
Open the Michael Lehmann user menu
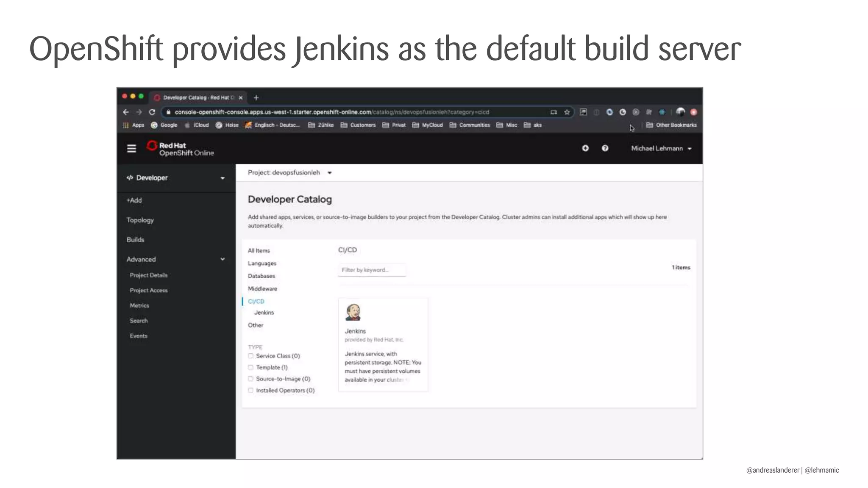pos(661,149)
